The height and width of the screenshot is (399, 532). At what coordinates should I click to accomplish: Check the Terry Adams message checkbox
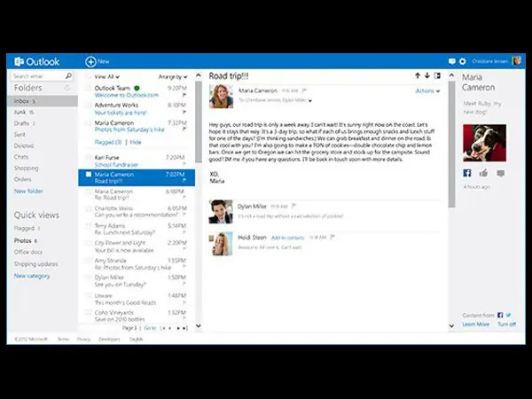pyautogui.click(x=88, y=226)
